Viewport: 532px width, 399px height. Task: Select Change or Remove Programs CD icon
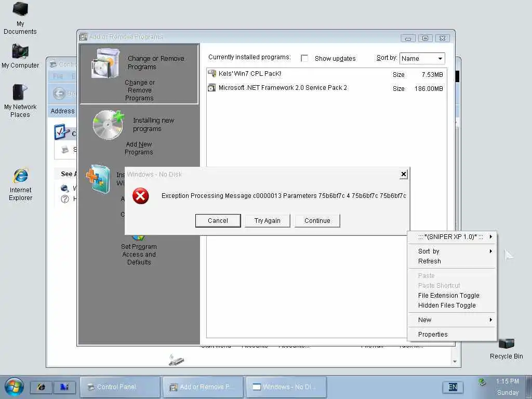105,63
